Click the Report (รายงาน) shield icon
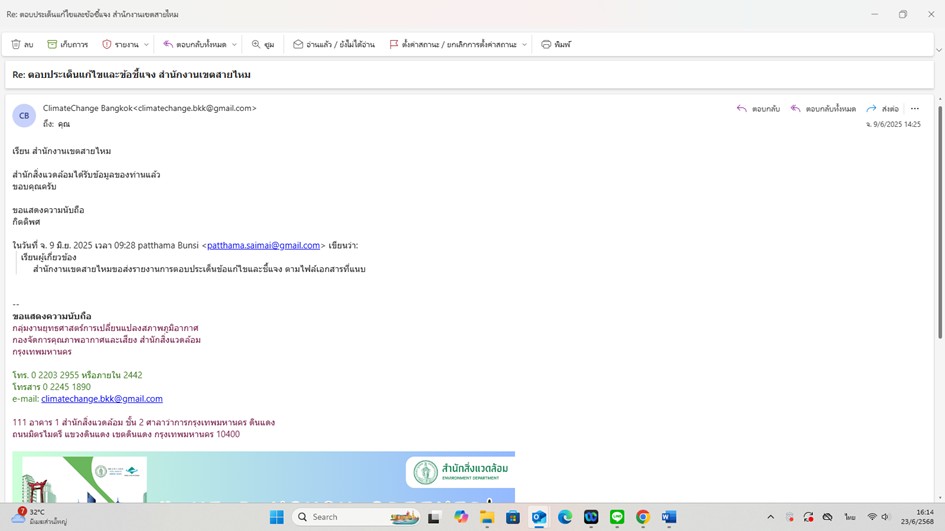This screenshot has height=531, width=945. coord(120,45)
